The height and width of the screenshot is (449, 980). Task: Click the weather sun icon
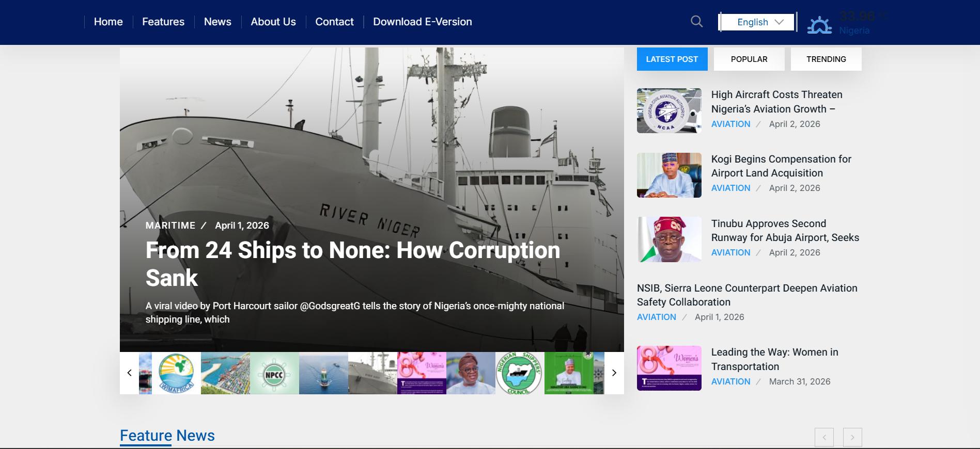coord(819,25)
